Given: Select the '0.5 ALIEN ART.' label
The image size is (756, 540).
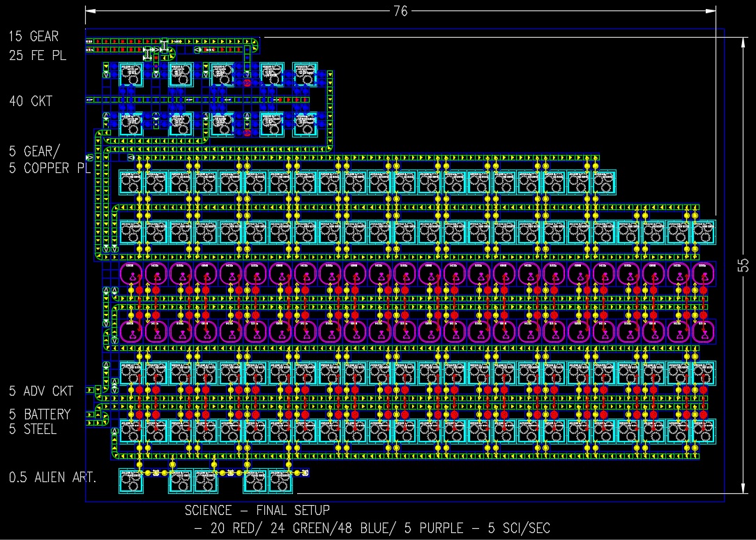Looking at the screenshot, I should 53,478.
